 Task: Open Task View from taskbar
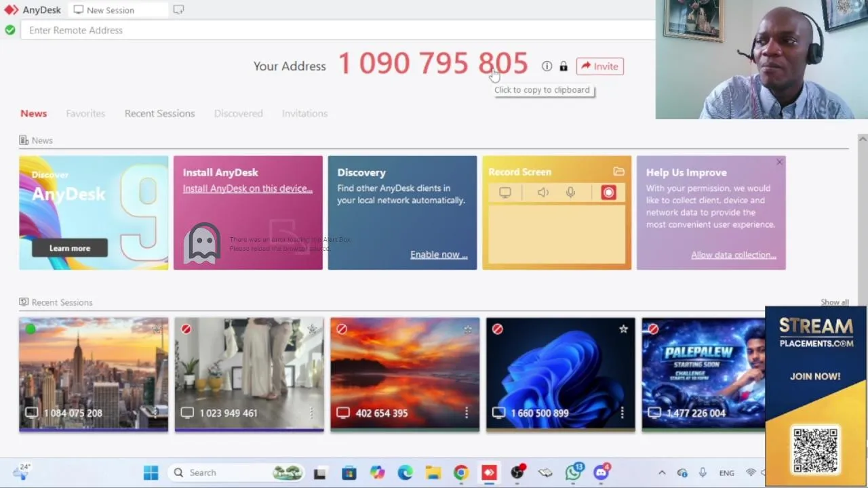point(320,472)
